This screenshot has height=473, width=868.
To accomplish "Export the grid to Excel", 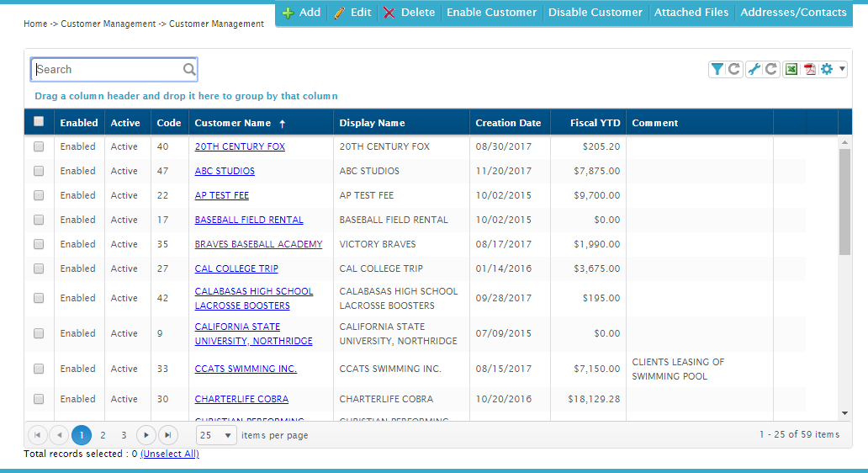I will coord(791,69).
